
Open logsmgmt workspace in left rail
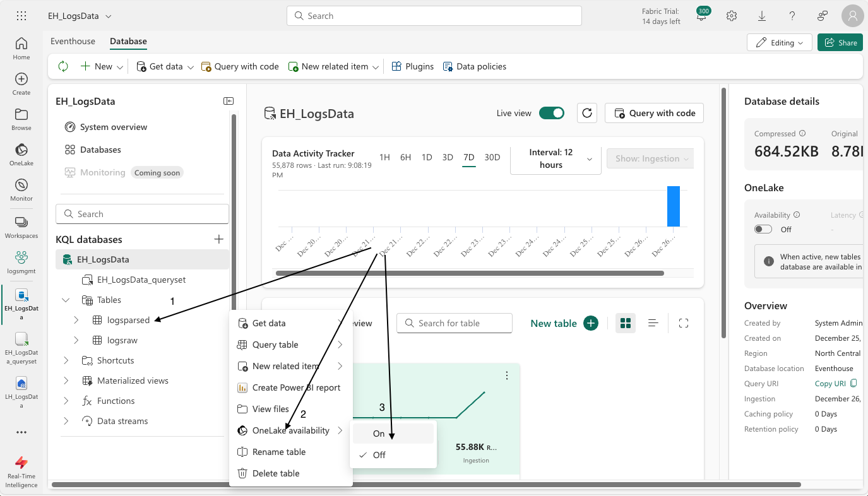tap(21, 263)
